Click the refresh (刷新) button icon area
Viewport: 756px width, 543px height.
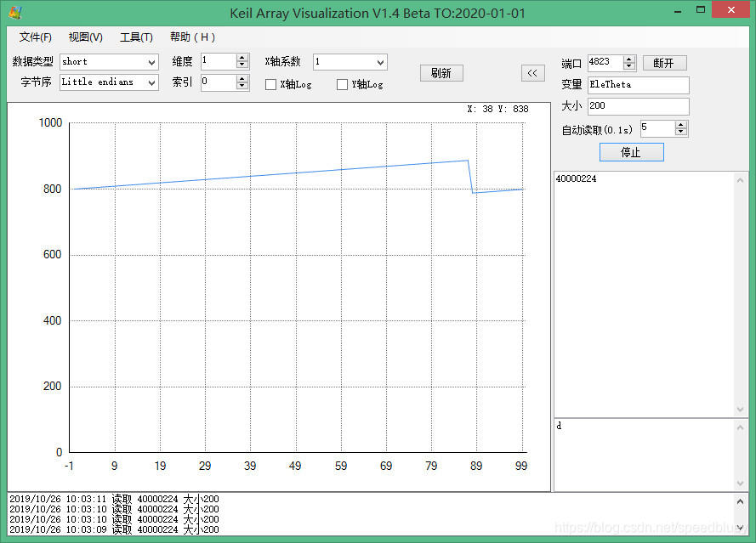[441, 73]
